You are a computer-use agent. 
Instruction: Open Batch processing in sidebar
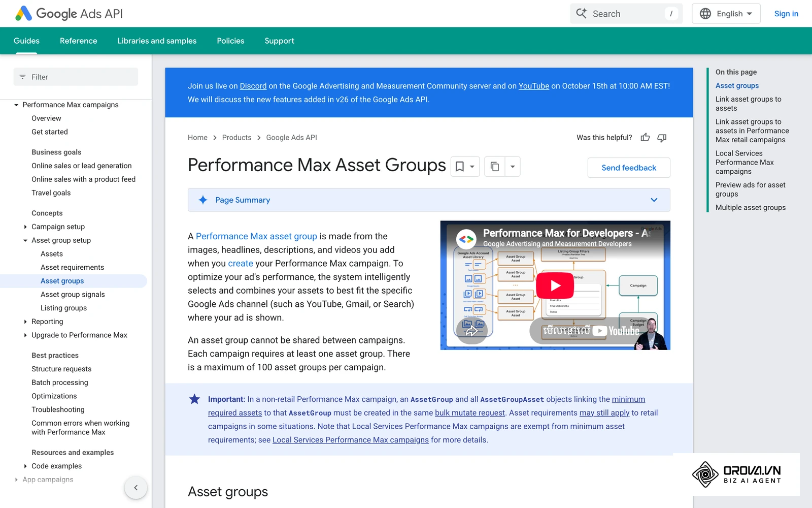tap(60, 383)
